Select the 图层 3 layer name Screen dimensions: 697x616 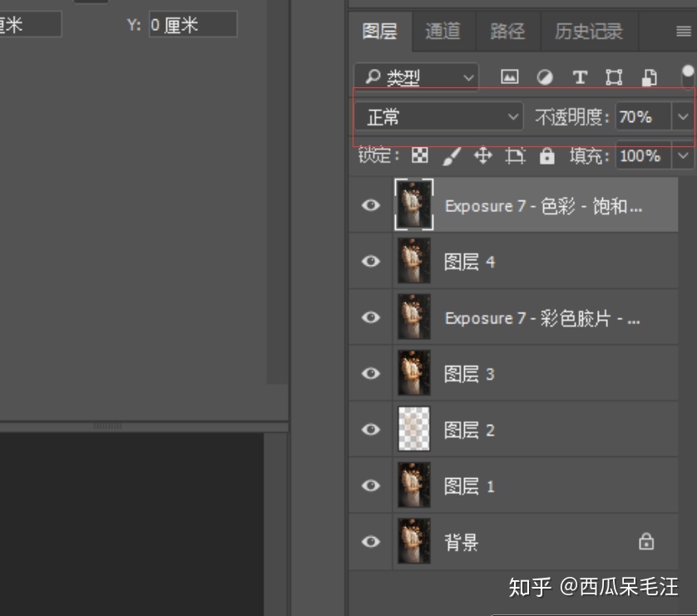click(469, 374)
